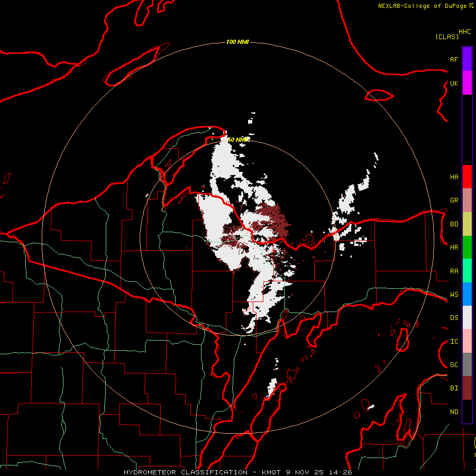Click the HR dark green legend swatch

click(x=467, y=248)
